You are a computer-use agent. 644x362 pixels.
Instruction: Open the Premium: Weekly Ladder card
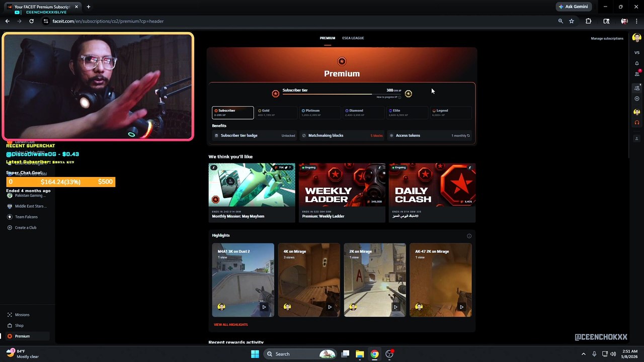tap(342, 193)
